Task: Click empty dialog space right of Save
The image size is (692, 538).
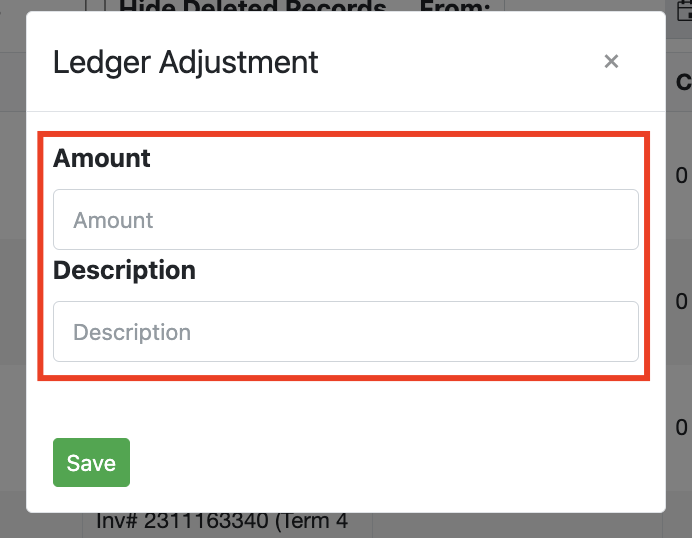Action: point(400,463)
